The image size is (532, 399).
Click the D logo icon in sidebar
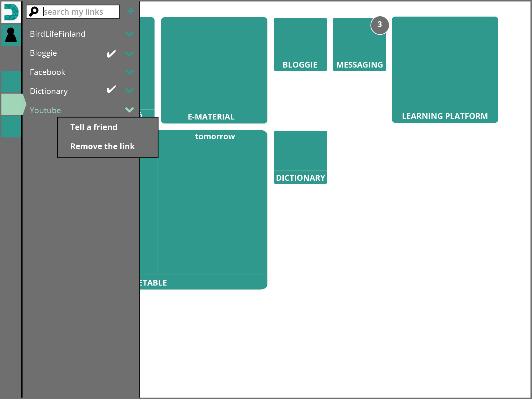(11, 12)
